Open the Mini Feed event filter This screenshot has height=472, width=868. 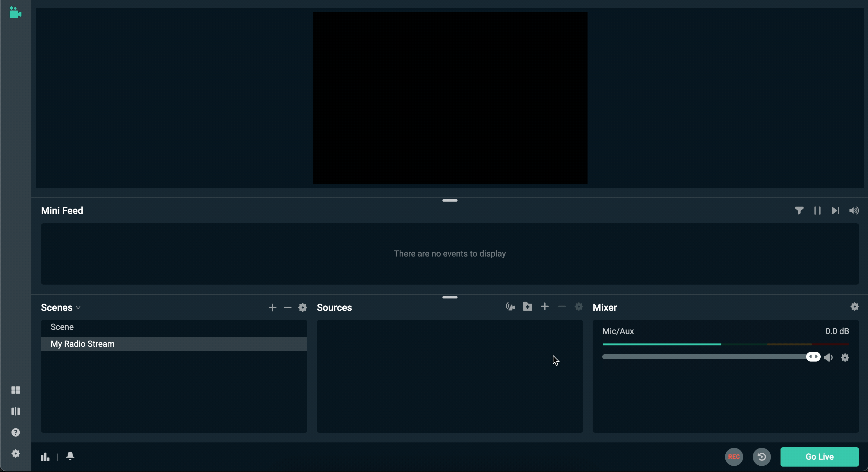(x=799, y=210)
